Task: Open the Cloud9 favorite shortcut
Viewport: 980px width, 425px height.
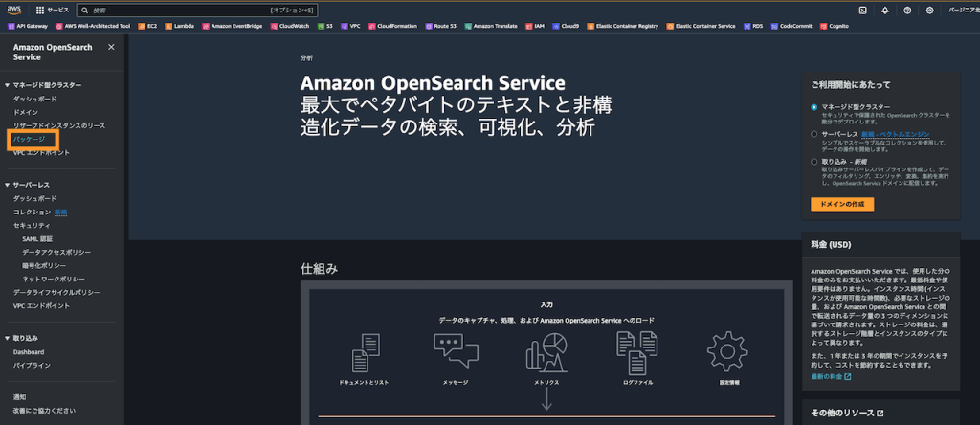Action: [566, 26]
